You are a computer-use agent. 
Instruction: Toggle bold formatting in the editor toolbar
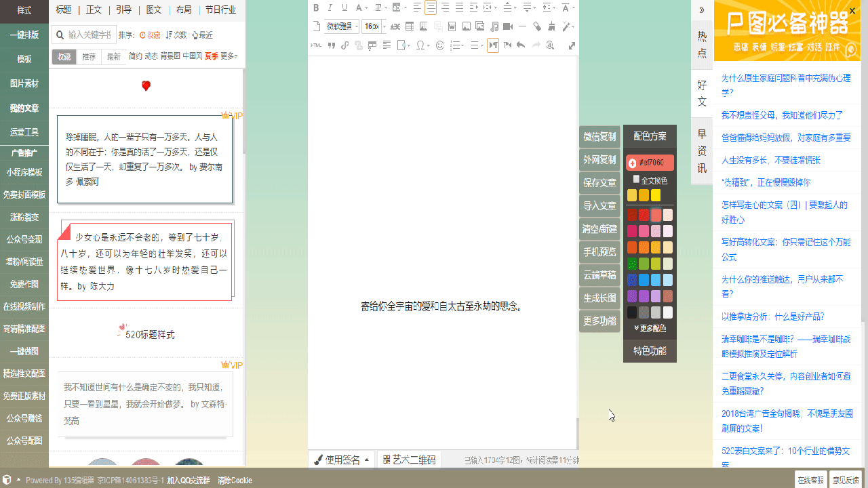316,8
